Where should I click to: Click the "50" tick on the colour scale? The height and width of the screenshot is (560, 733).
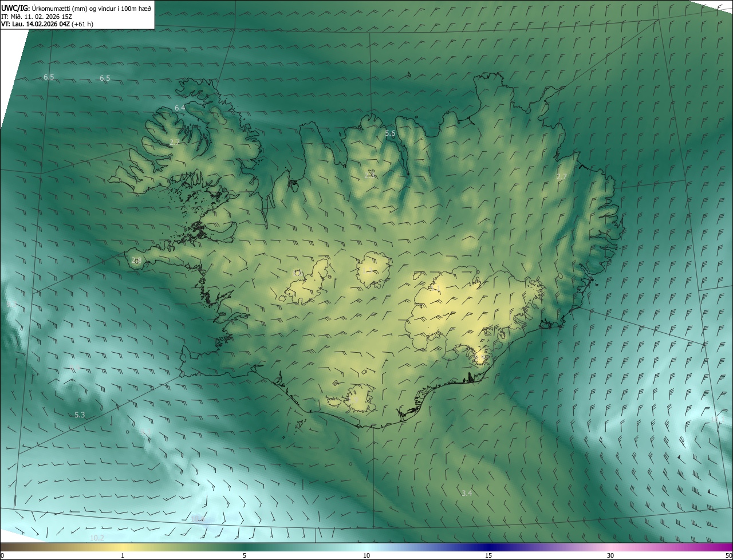coord(728,555)
